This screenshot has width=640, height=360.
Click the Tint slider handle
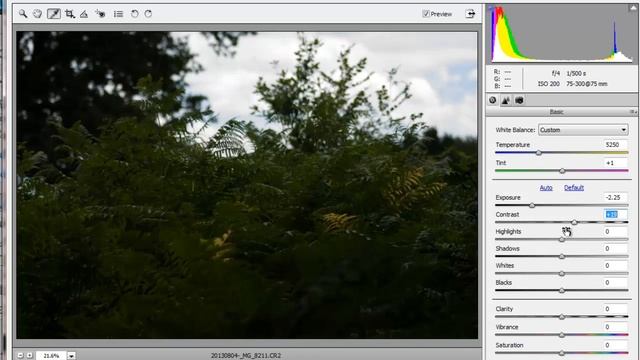(562, 171)
